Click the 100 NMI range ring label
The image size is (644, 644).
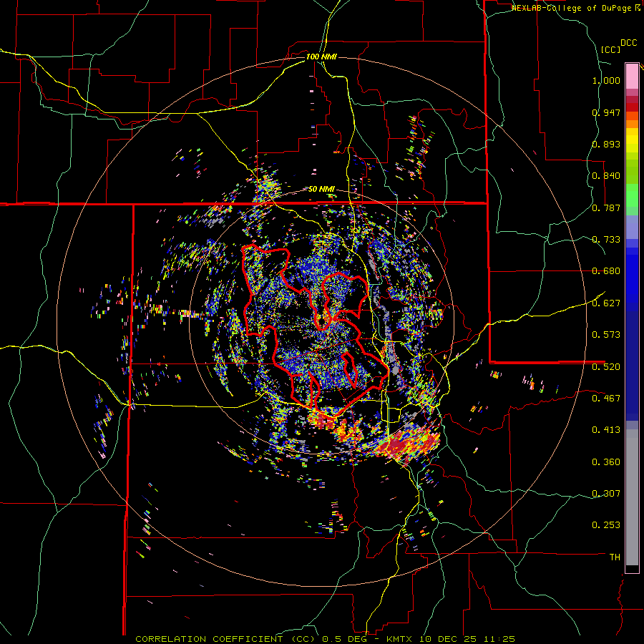tap(321, 57)
